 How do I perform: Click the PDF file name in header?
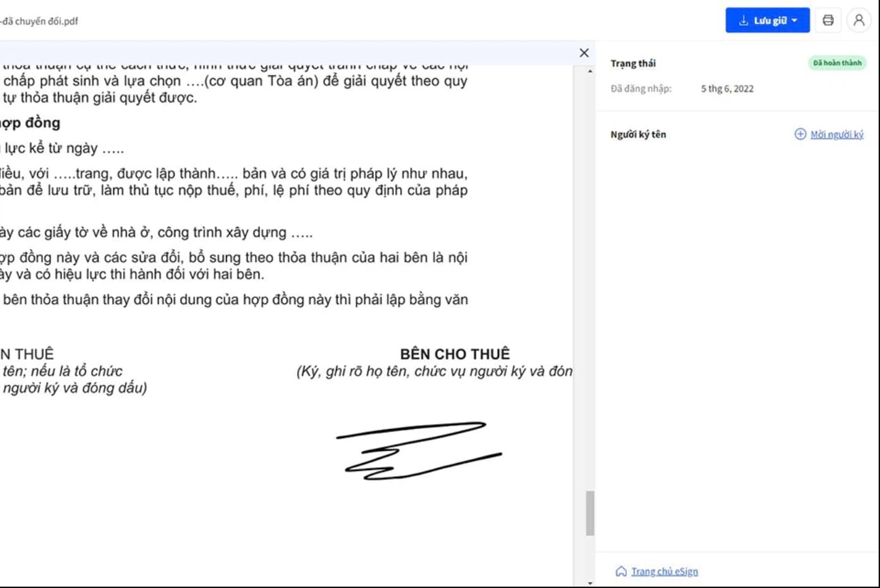(39, 21)
